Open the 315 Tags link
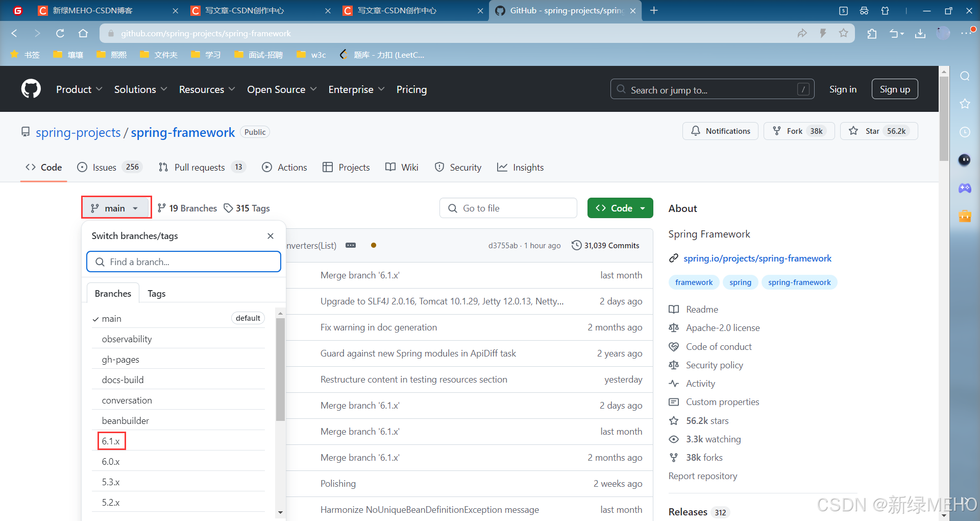The image size is (980, 521). pos(247,208)
